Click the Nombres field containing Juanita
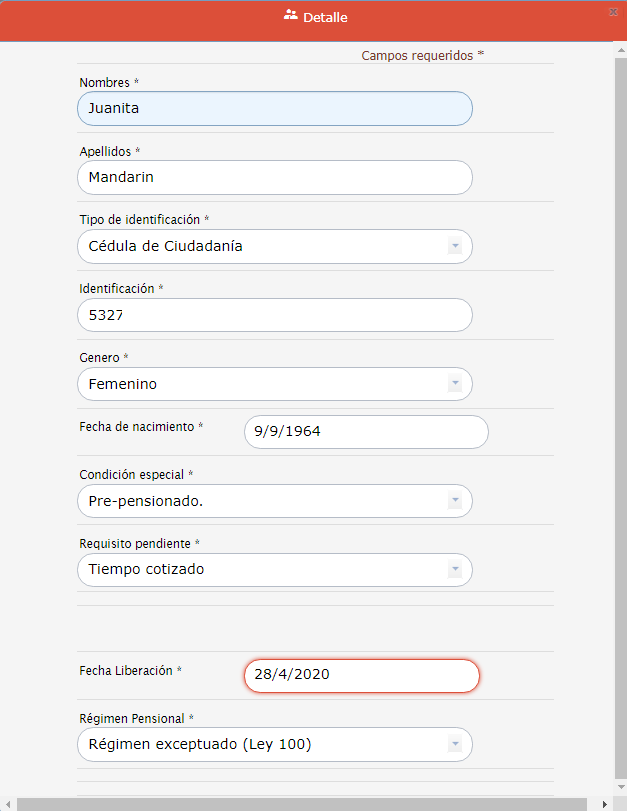 coord(274,109)
